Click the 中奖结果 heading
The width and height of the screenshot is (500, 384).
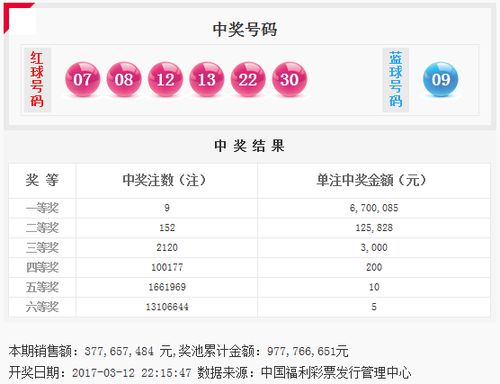249,146
